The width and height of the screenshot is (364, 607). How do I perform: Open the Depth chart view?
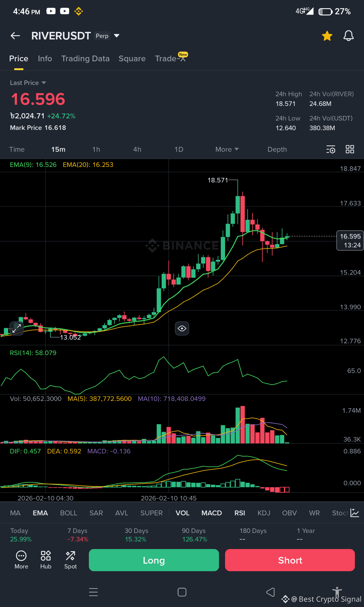(x=277, y=149)
